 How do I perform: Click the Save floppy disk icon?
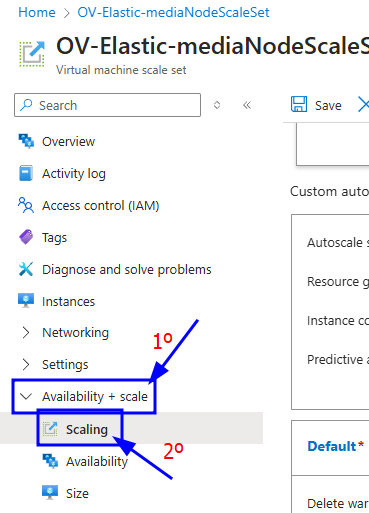[299, 104]
